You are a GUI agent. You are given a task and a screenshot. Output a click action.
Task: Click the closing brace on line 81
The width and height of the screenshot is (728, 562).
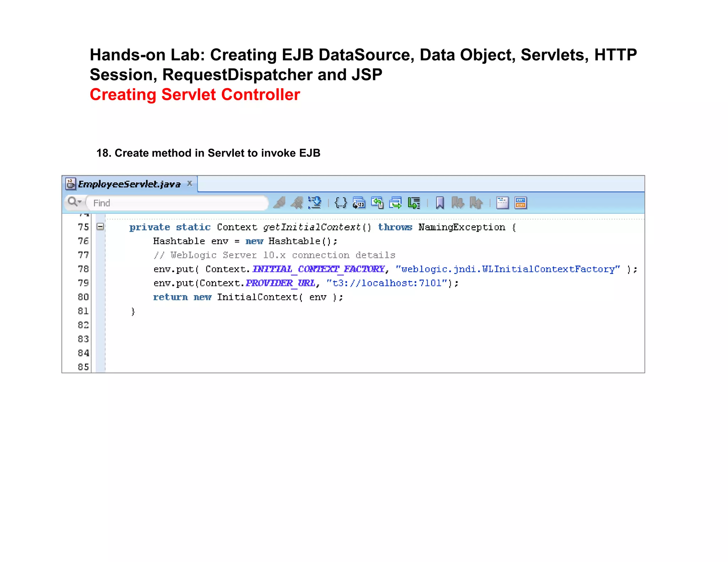click(133, 312)
